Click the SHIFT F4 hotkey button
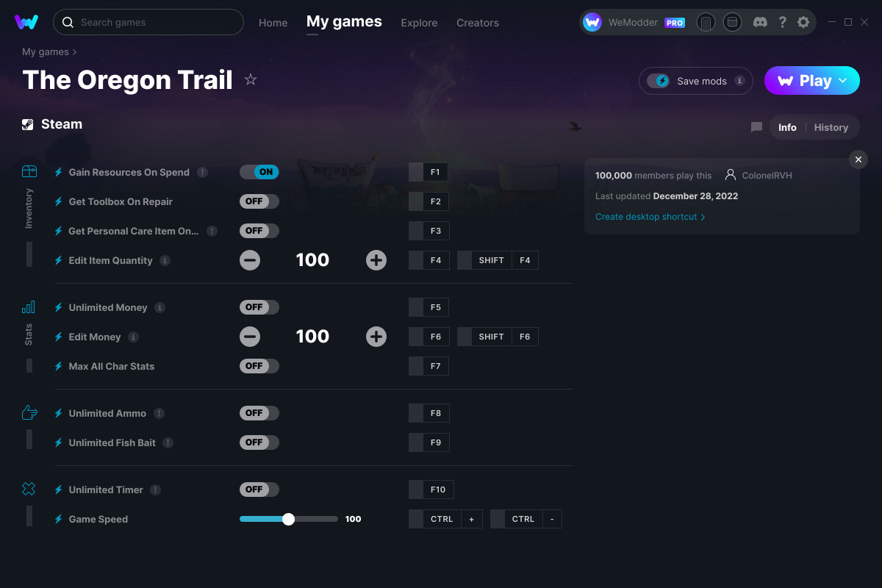This screenshot has width=882, height=588. [x=498, y=260]
